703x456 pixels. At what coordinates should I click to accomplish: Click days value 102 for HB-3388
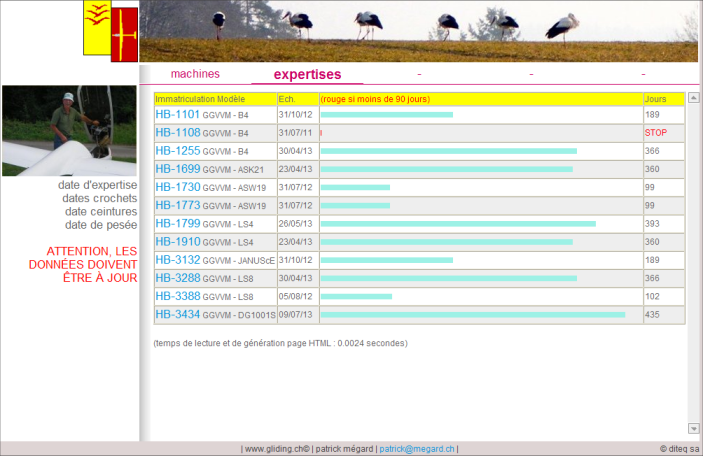[x=652, y=296]
